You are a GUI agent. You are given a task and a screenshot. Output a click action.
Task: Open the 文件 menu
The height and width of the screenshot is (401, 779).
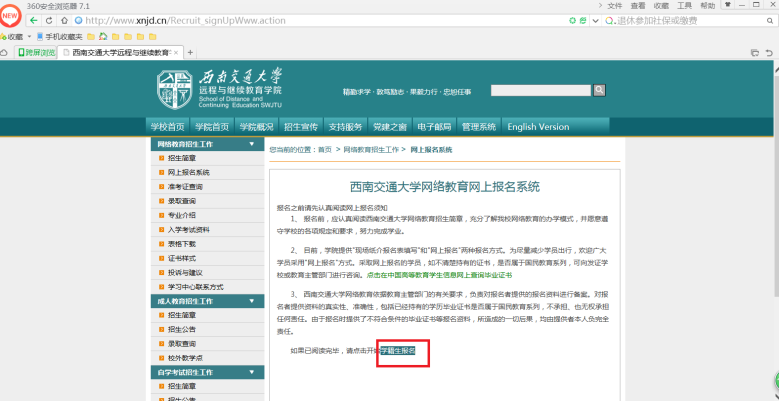[x=615, y=5]
